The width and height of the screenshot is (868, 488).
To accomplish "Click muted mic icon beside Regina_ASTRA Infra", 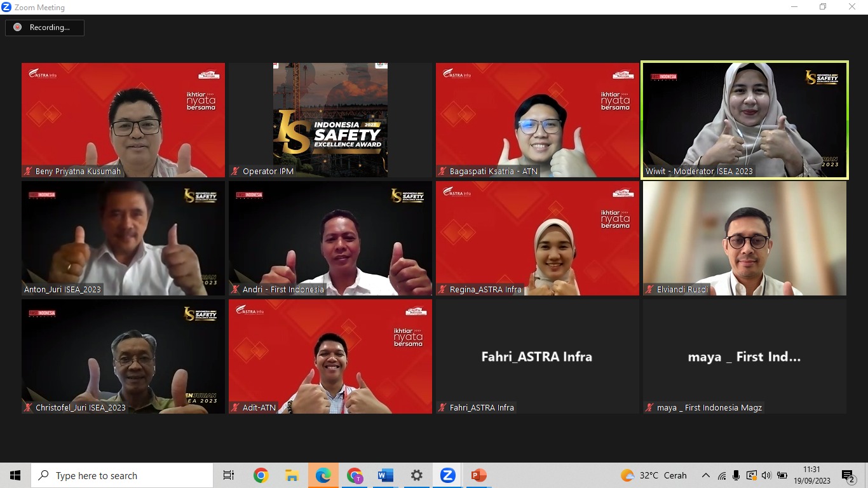I will [442, 290].
